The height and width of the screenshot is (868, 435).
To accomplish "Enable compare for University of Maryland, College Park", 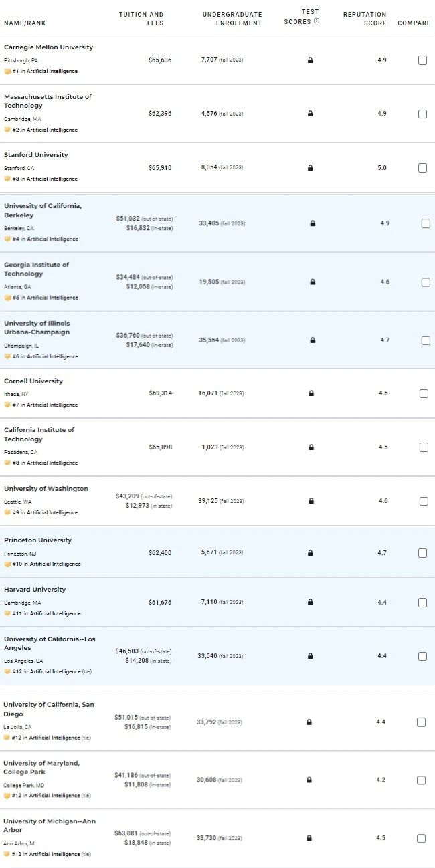I will (421, 780).
